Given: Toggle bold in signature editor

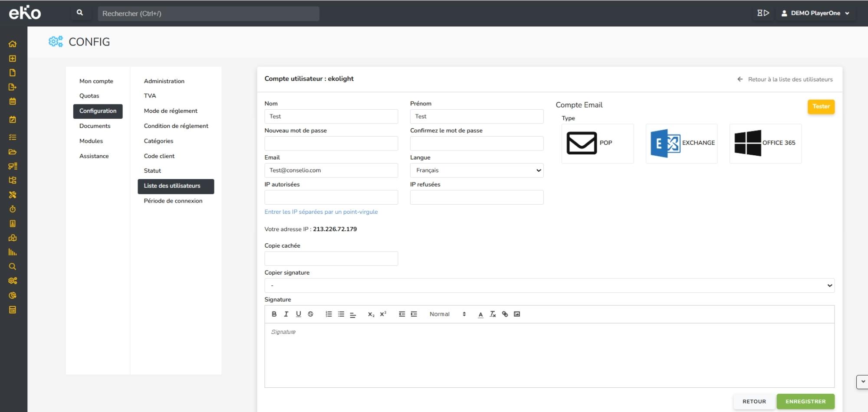Looking at the screenshot, I should 274,314.
